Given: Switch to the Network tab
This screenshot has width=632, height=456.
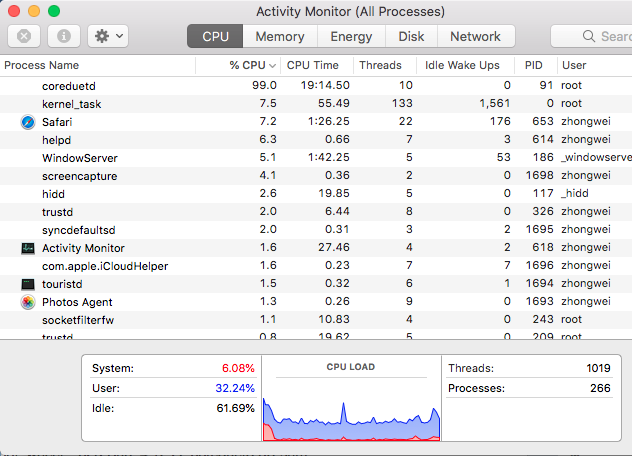Looking at the screenshot, I should [476, 36].
